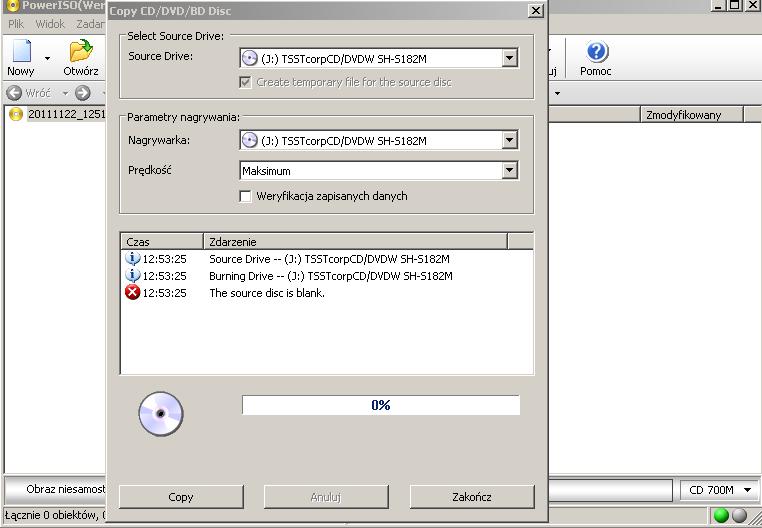Screen dimensions: 762x528
Task: Click the Wróć back arrow icon
Action: [x=15, y=93]
